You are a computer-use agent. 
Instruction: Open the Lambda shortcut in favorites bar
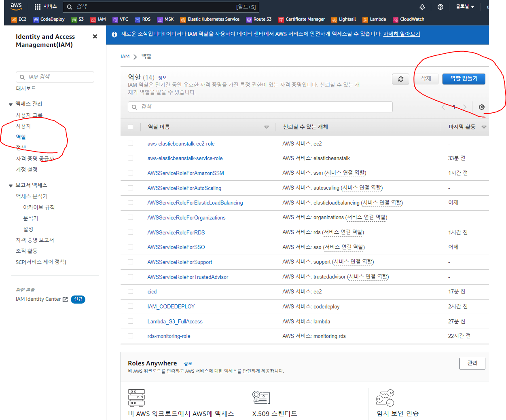click(374, 19)
